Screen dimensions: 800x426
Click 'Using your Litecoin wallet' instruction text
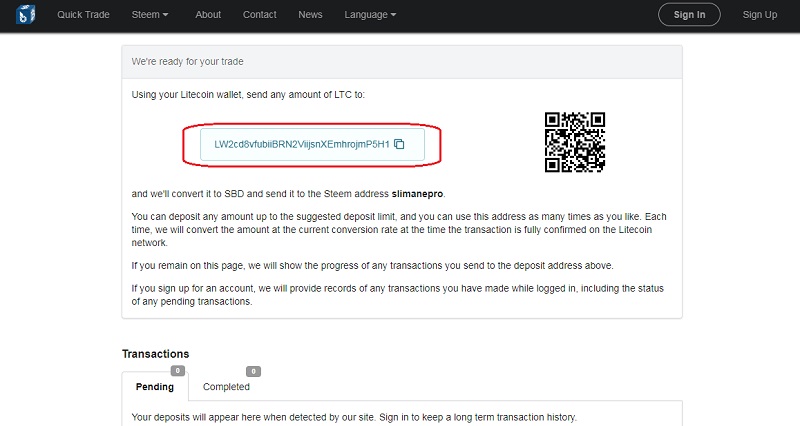click(x=248, y=94)
